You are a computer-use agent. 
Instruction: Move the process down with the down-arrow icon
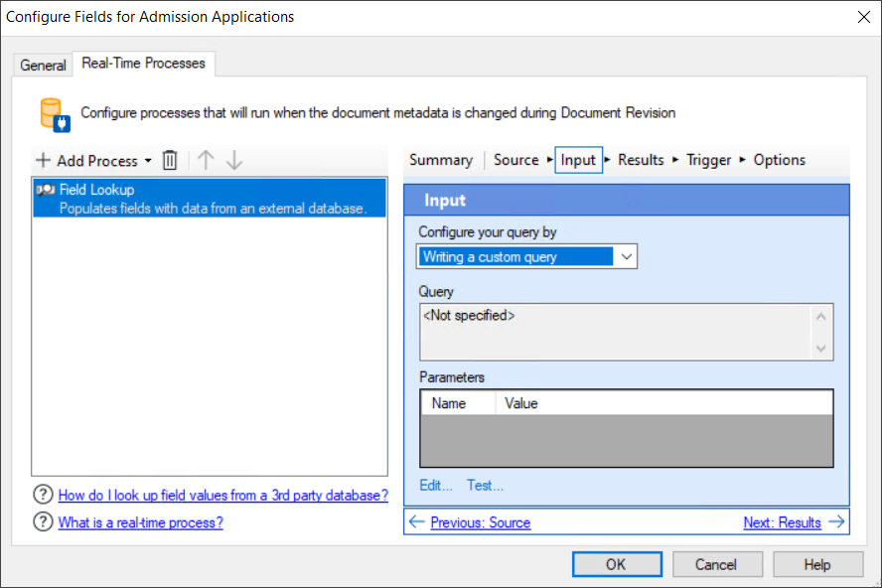(232, 160)
